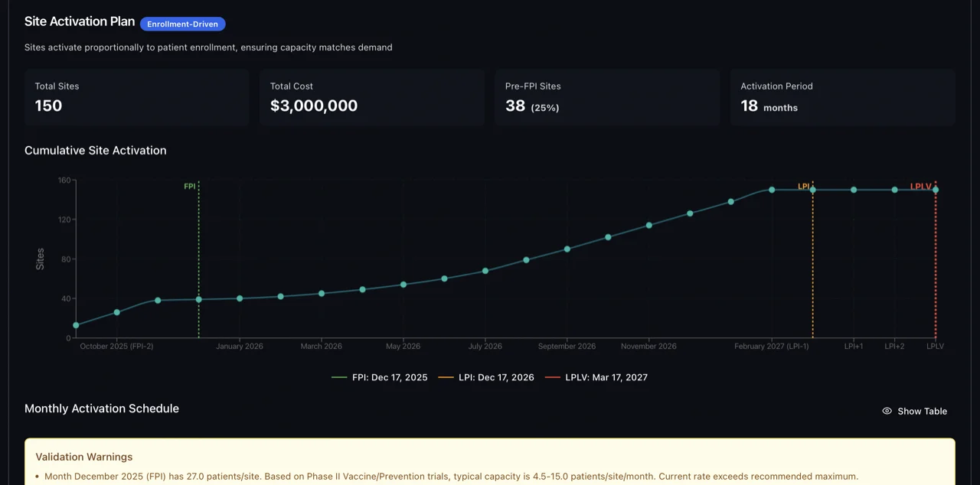
Task: Click the Site Activation Plan heading
Action: click(x=79, y=21)
